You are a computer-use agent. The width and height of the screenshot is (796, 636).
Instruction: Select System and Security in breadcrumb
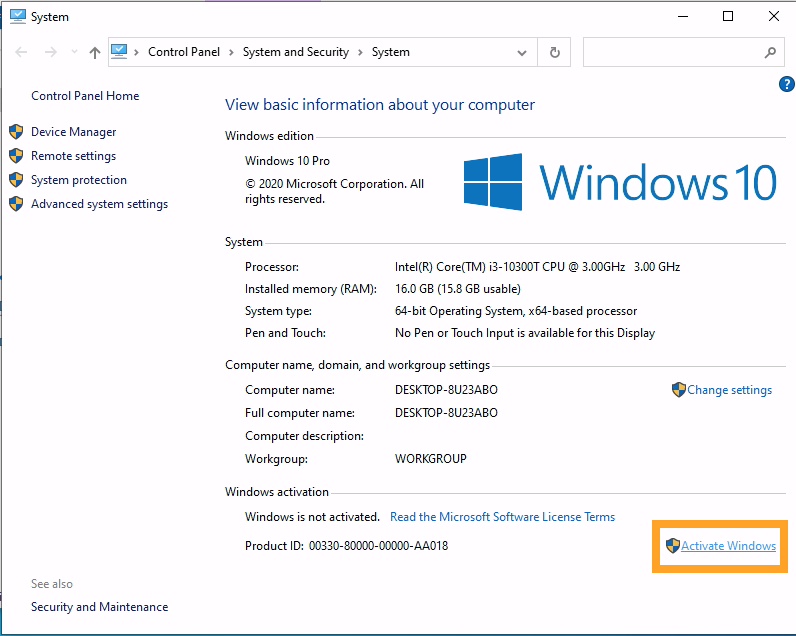[x=295, y=52]
